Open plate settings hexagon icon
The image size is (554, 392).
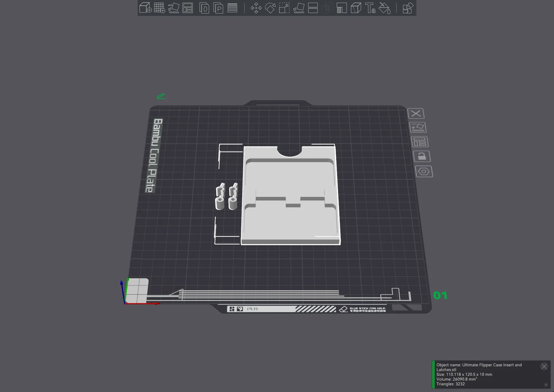tap(424, 172)
